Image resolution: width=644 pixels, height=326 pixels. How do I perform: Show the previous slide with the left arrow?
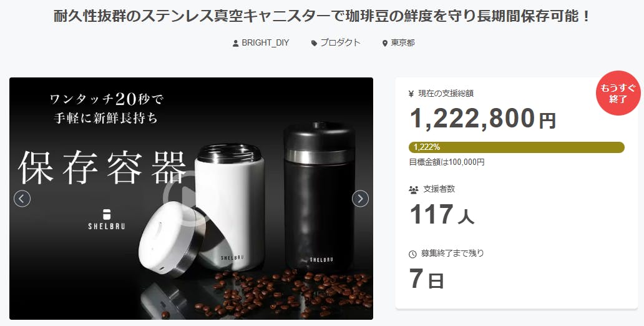pos(22,199)
